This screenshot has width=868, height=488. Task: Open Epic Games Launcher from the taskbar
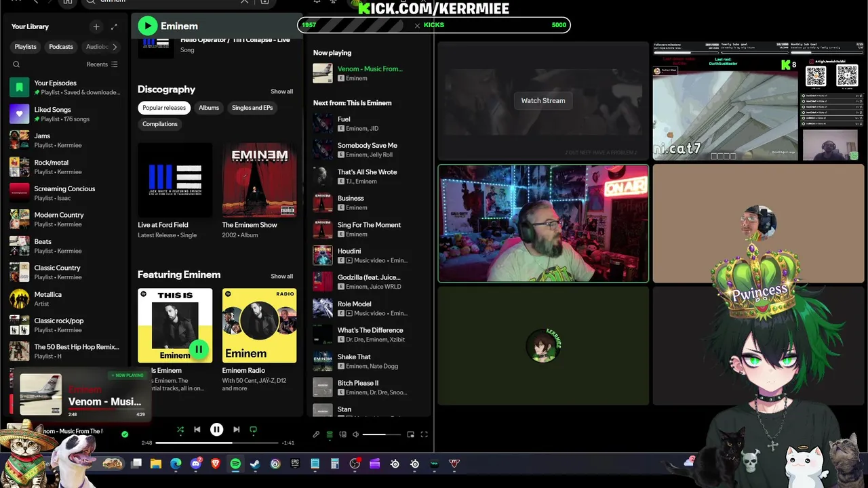(x=295, y=464)
